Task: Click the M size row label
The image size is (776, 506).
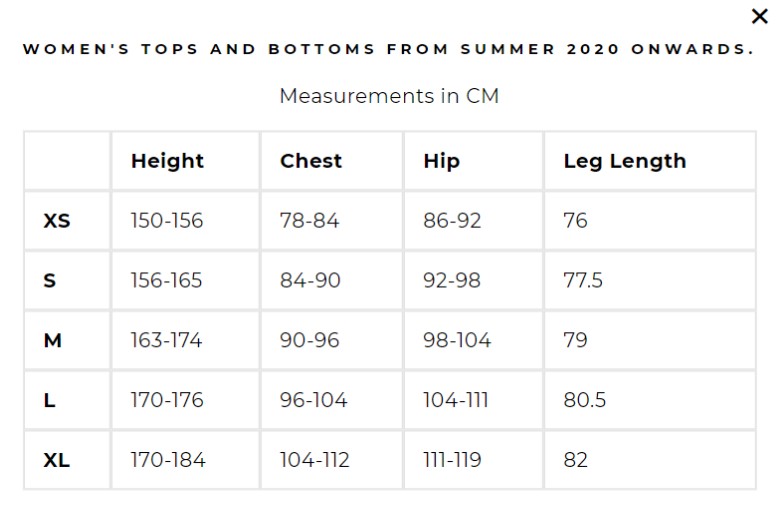Action: (x=52, y=341)
